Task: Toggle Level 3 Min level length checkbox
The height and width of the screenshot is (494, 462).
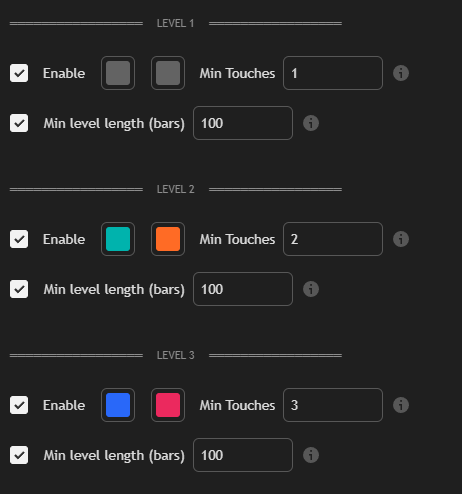Action: [19, 455]
